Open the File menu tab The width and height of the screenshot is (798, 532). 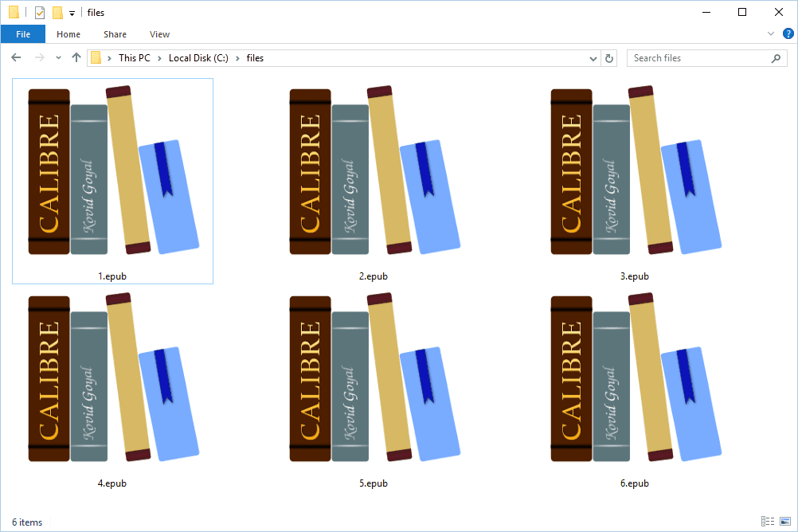(23, 34)
